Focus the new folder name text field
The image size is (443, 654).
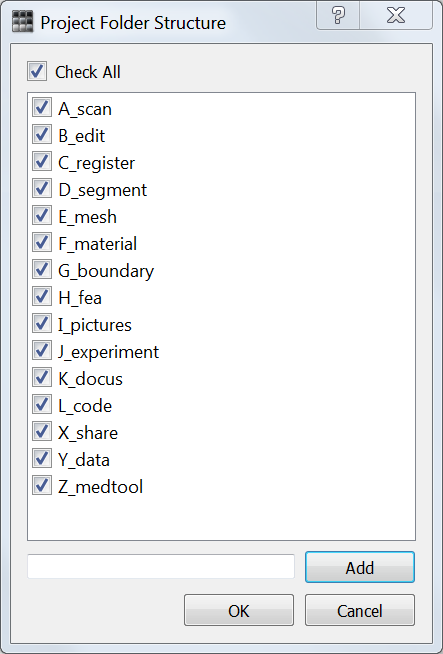click(x=161, y=566)
